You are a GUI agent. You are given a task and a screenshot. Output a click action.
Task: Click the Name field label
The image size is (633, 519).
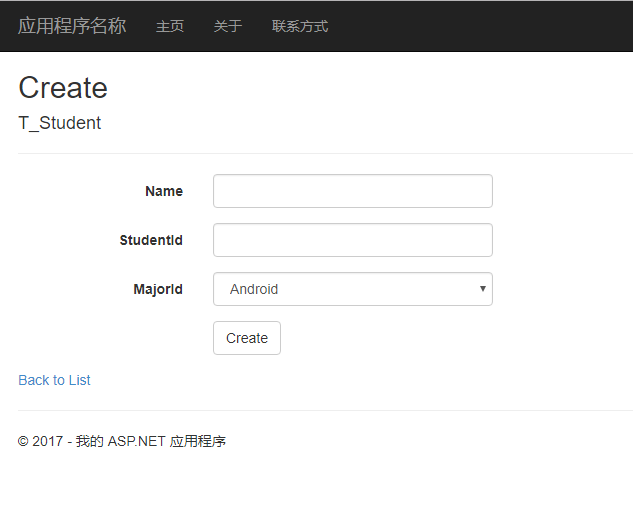coord(164,191)
